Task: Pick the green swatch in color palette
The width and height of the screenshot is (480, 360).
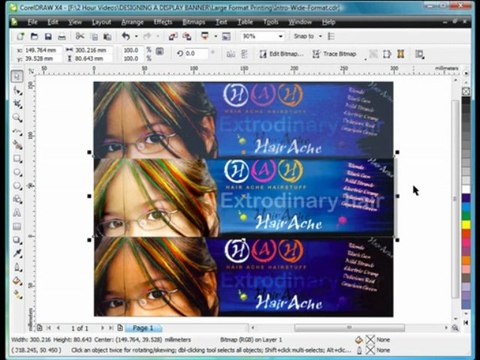Action: (466, 216)
